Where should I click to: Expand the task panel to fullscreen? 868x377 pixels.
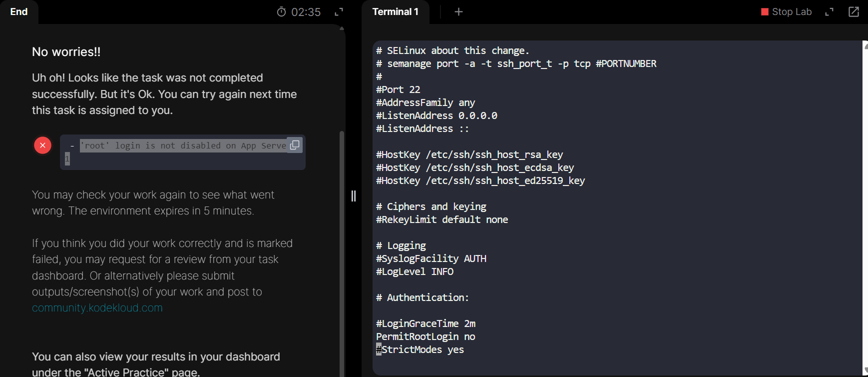[339, 12]
